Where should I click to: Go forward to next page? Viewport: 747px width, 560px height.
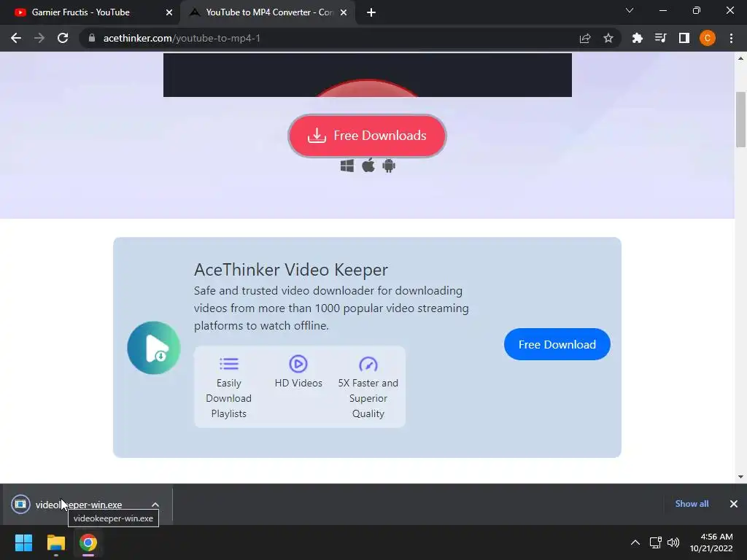[x=39, y=38]
